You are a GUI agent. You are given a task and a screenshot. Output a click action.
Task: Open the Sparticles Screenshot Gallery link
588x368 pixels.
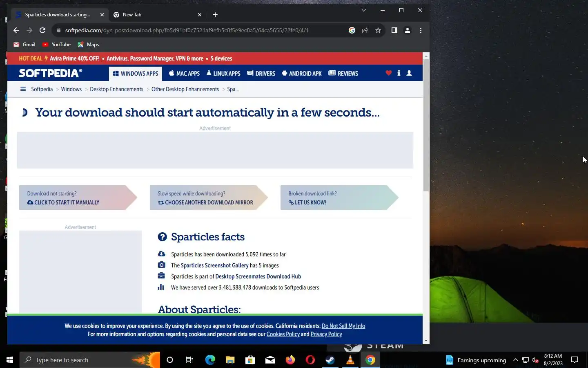(x=215, y=265)
